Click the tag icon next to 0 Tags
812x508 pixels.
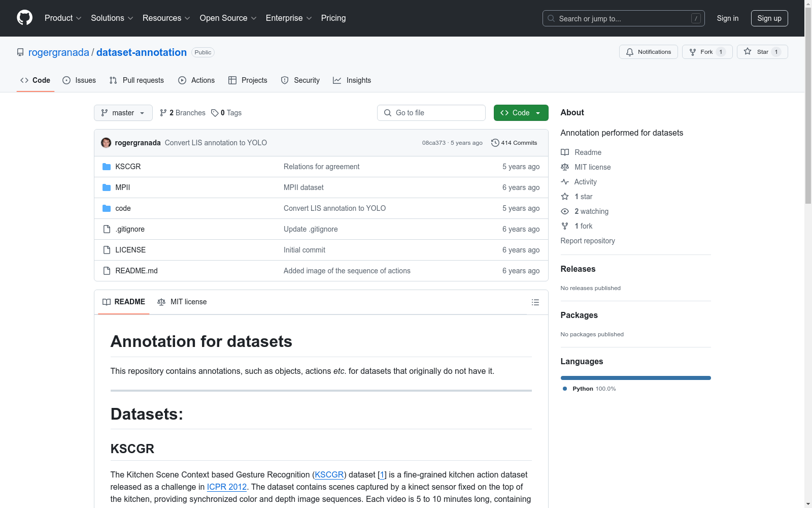click(215, 113)
